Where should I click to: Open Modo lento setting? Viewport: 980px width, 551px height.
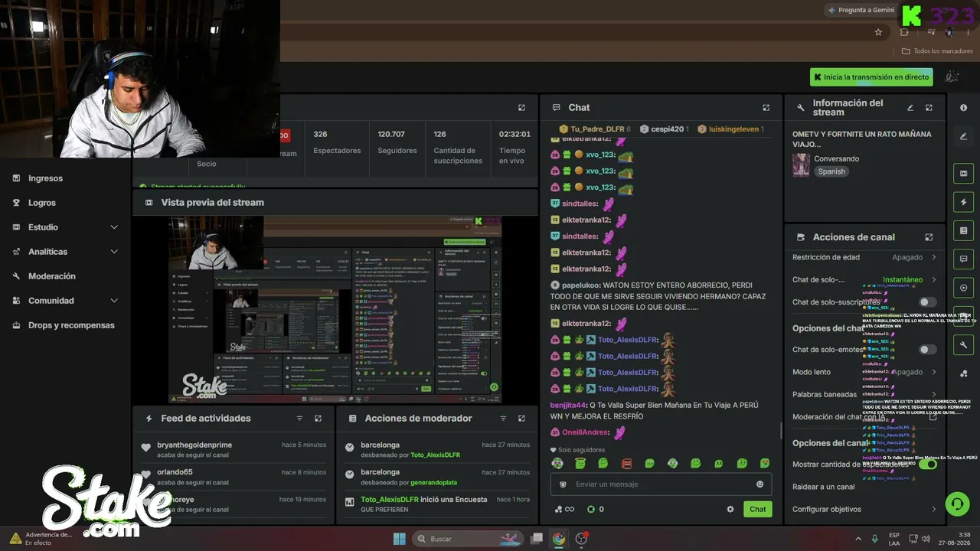coord(864,372)
